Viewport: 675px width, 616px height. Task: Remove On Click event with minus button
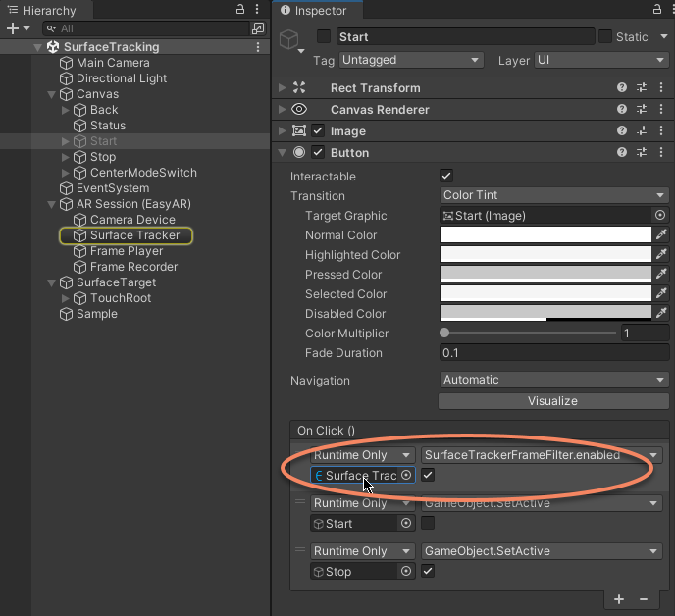[644, 599]
